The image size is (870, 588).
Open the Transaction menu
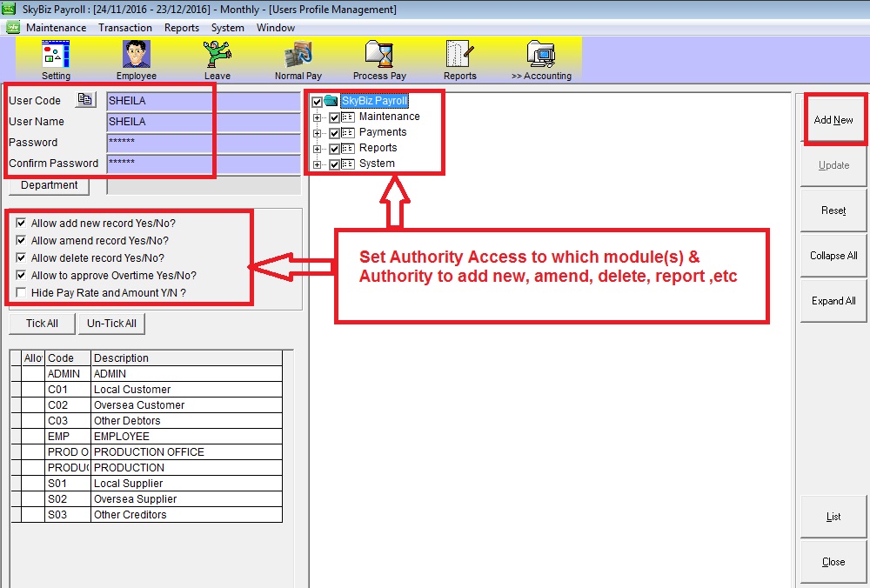[125, 28]
